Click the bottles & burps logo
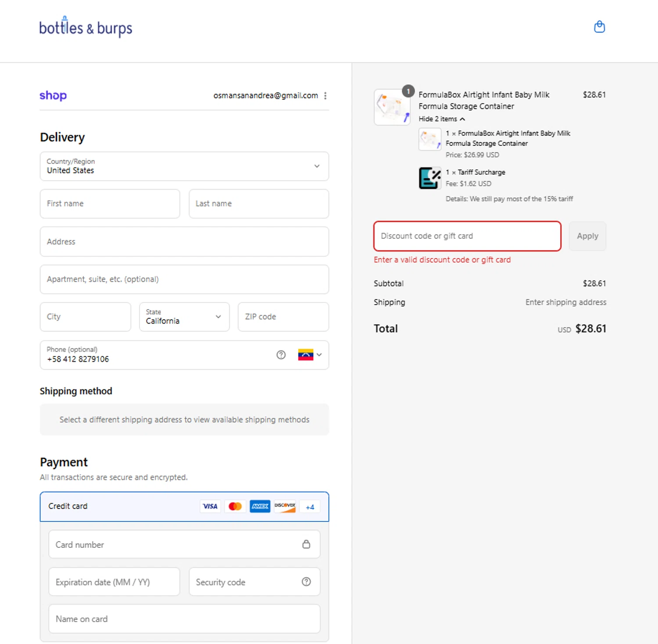Screen dimensions: 658x644 [86, 27]
